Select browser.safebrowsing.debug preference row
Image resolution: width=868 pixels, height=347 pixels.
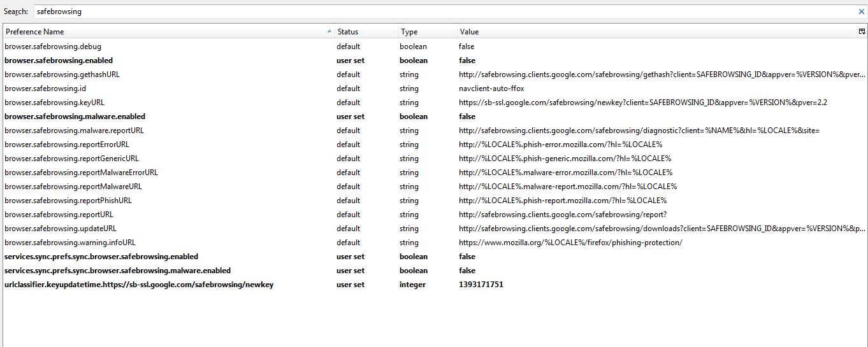[435, 46]
